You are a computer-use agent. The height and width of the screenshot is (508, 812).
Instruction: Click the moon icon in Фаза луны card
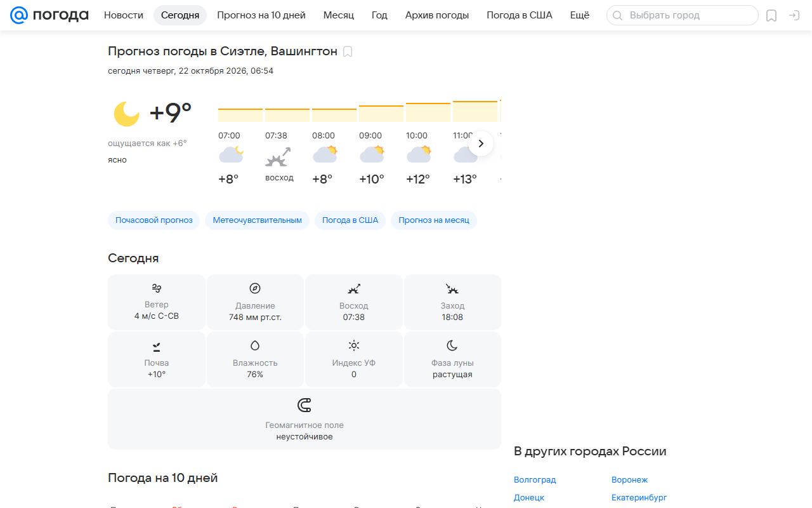452,345
